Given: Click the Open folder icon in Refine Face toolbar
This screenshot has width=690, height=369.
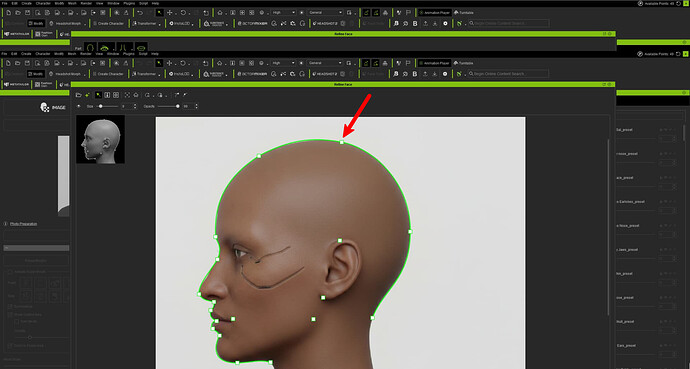Looking at the screenshot, I should point(79,95).
